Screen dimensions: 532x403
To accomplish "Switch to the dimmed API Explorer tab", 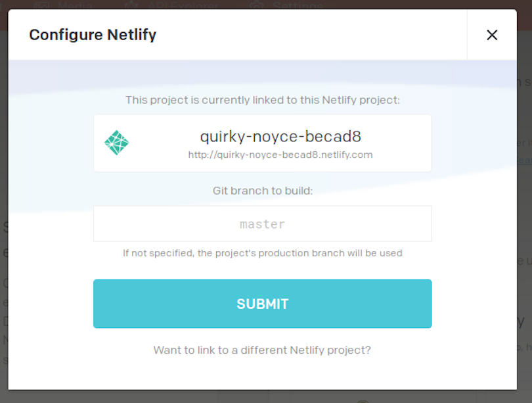I will click(183, 5).
